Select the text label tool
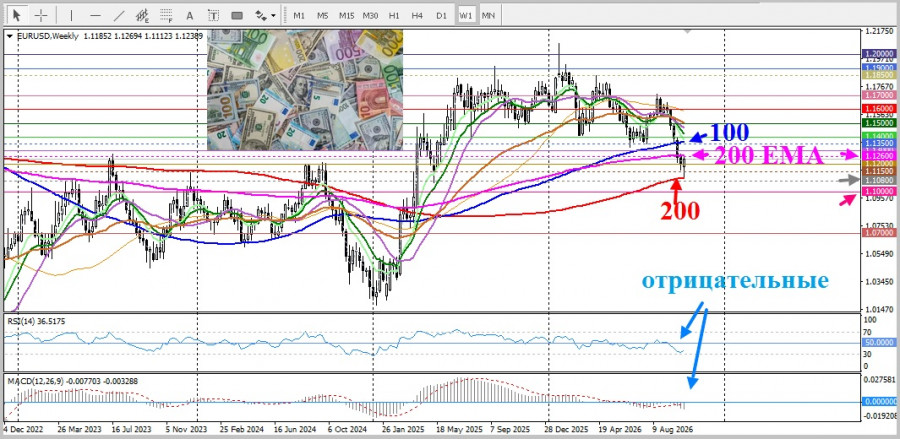900x439 pixels. pyautogui.click(x=213, y=15)
